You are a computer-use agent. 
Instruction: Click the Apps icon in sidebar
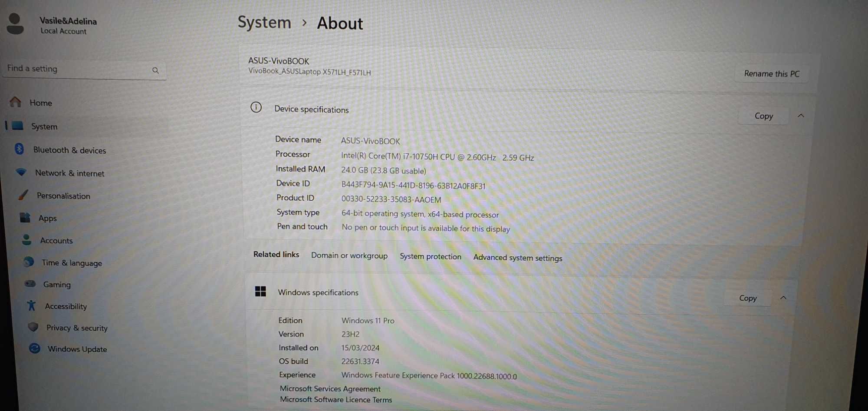tap(25, 217)
